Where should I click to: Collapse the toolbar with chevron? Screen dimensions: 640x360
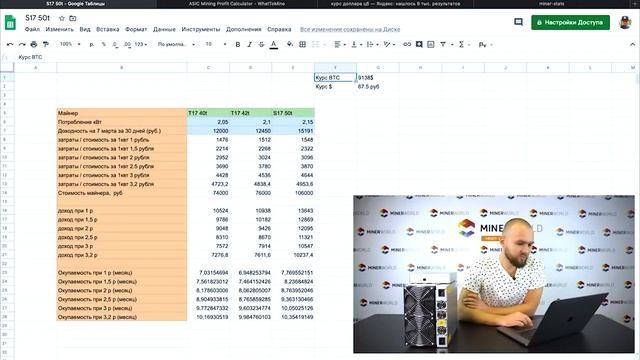(x=632, y=44)
